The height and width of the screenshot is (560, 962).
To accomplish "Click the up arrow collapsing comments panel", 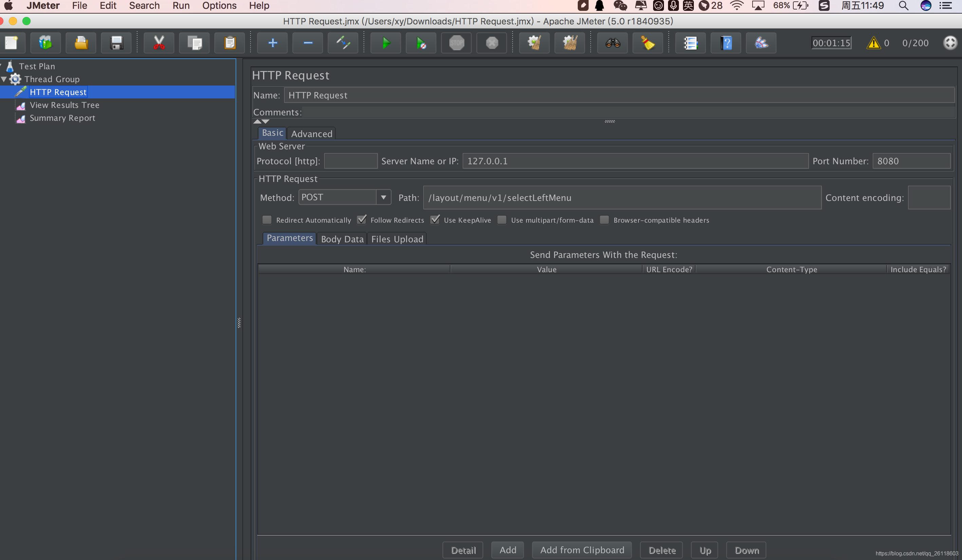I will 257,122.
